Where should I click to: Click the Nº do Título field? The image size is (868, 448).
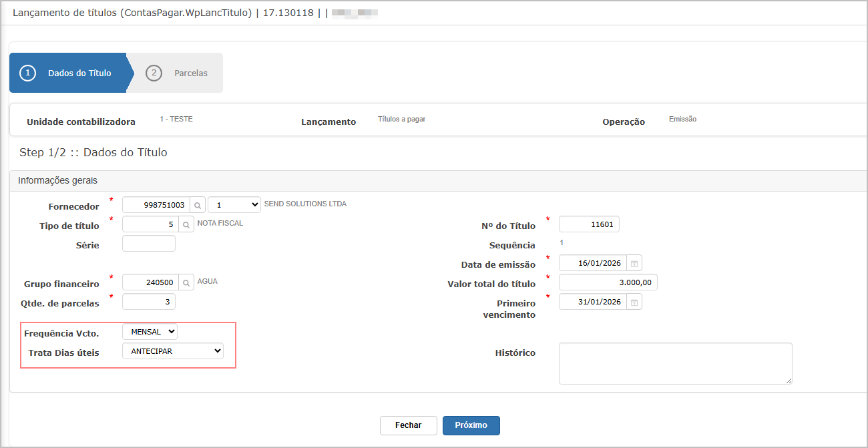[x=589, y=224]
